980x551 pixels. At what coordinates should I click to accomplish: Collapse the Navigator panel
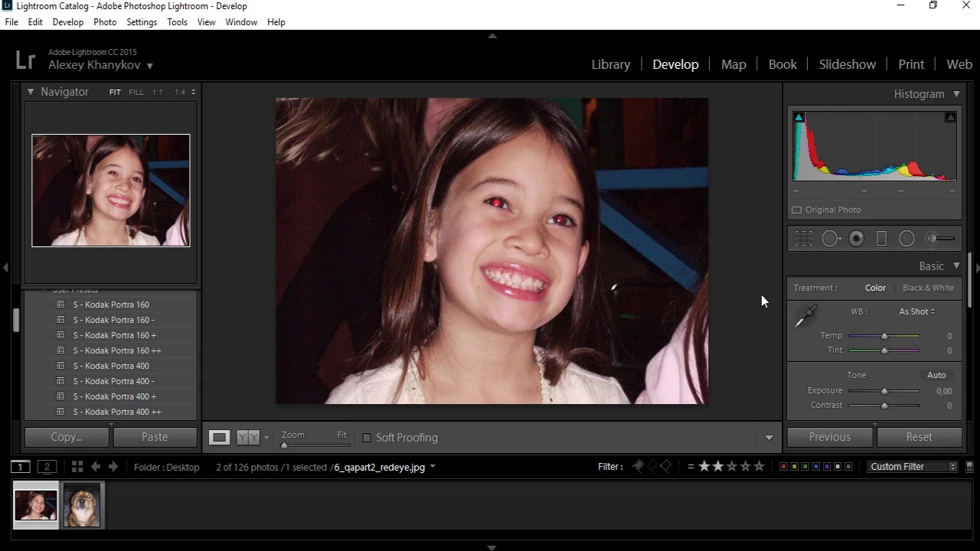click(31, 92)
